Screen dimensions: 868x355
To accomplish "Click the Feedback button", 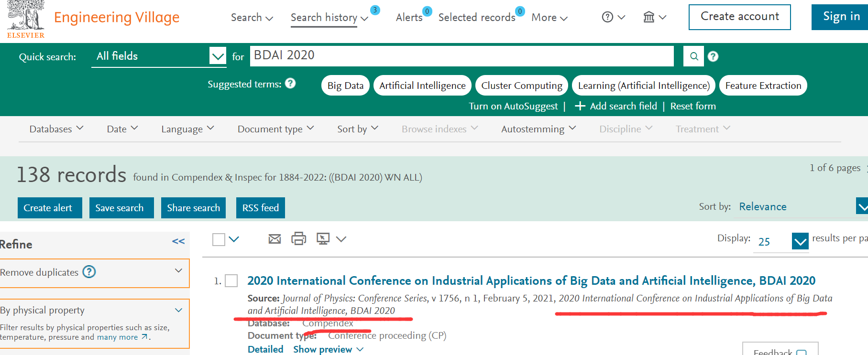I will point(780,349).
